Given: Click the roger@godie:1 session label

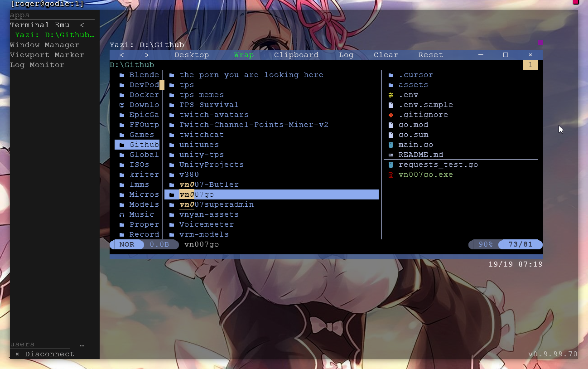Looking at the screenshot, I should [x=47, y=4].
